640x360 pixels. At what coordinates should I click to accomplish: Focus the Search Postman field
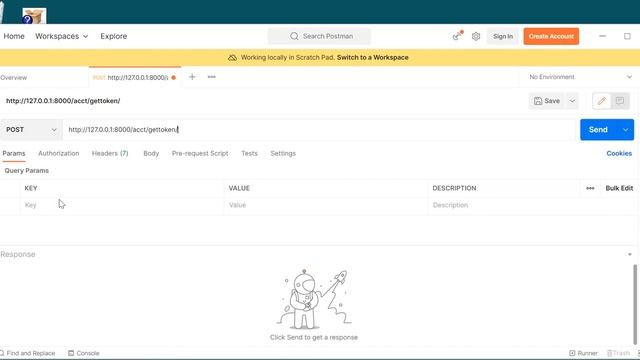(x=319, y=36)
